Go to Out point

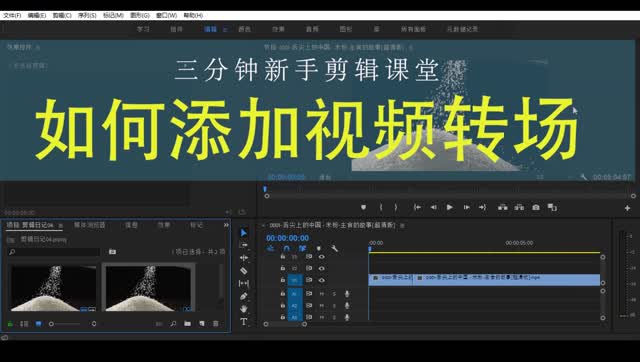pos(482,207)
